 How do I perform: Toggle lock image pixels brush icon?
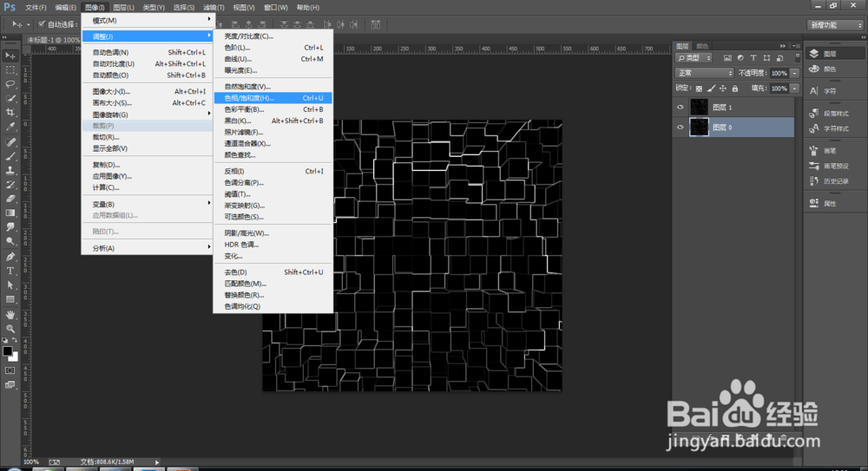point(712,88)
